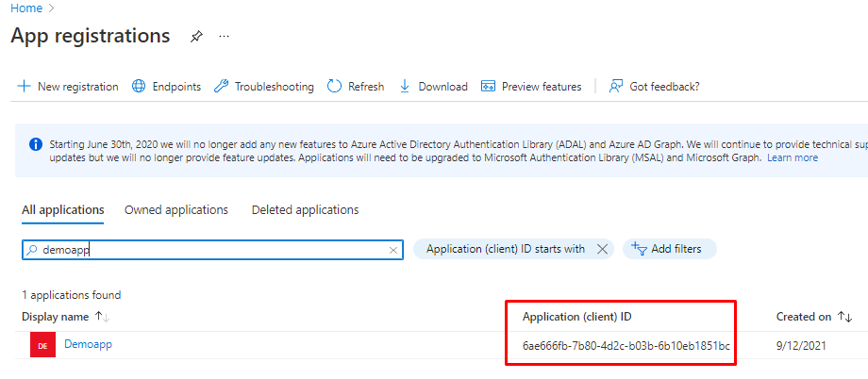Viewport: 868px width, 379px height.
Task: Open the Demoapp application link
Action: [x=88, y=345]
